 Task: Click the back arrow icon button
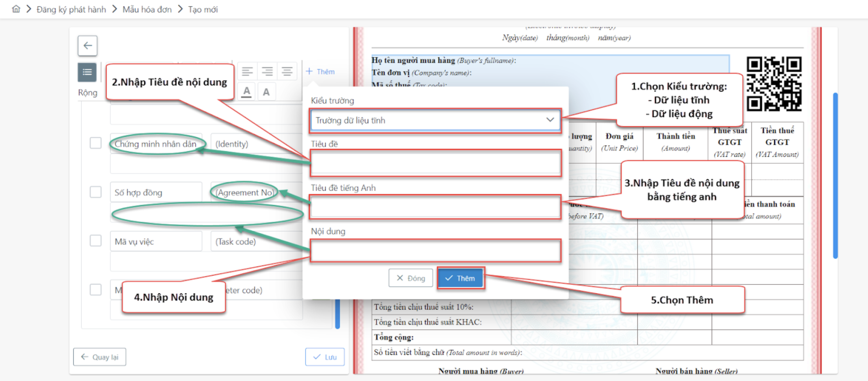click(88, 46)
